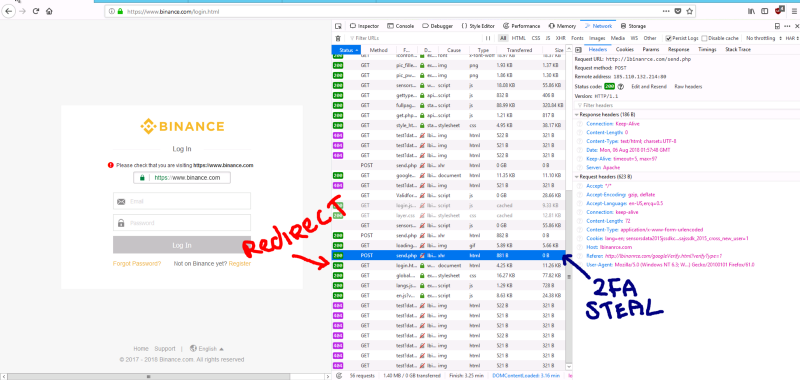Open the Timings tab of request
The height and width of the screenshot is (380, 800).
(707, 50)
